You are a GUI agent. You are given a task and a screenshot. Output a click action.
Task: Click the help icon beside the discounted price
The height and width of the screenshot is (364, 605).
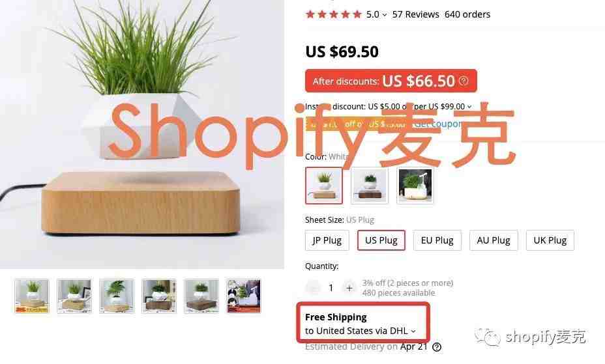click(464, 81)
